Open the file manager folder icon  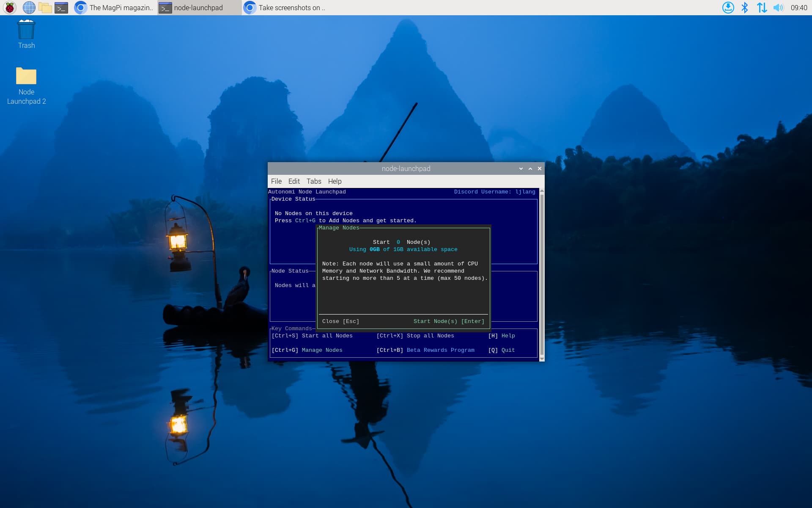point(45,8)
